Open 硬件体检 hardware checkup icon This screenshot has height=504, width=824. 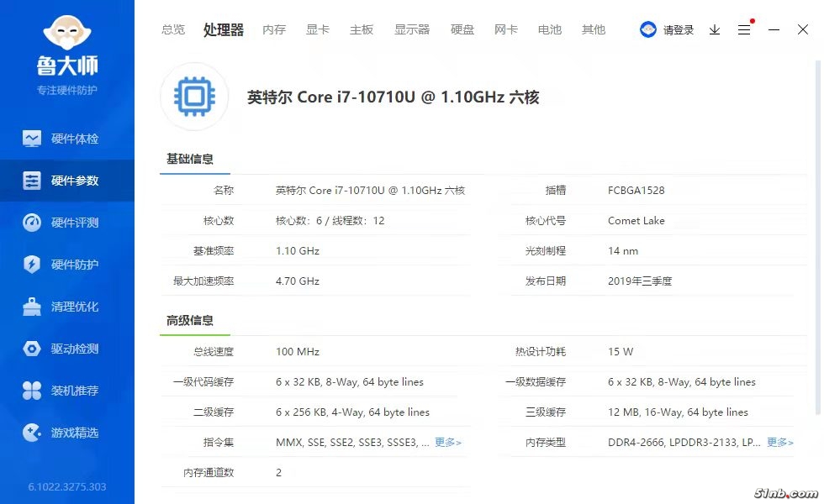tap(32, 139)
